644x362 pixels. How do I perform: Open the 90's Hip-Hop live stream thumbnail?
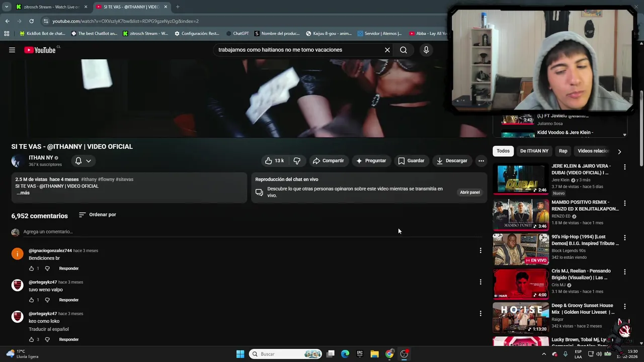521,249
